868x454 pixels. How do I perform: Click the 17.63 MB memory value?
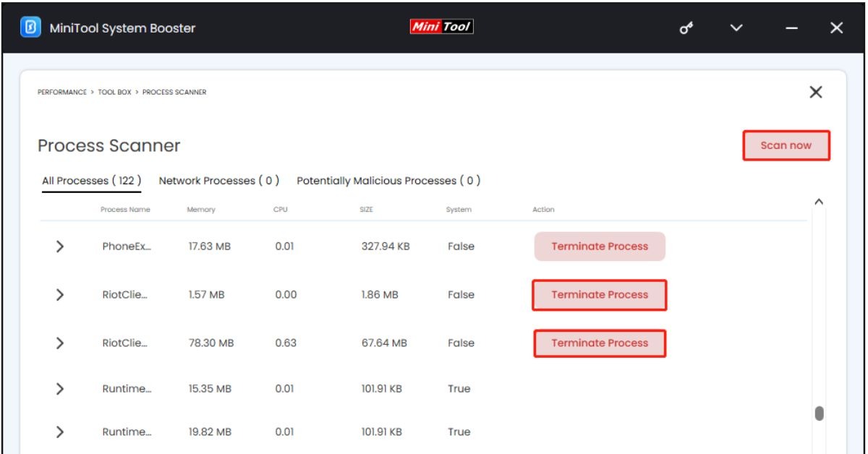[210, 247]
